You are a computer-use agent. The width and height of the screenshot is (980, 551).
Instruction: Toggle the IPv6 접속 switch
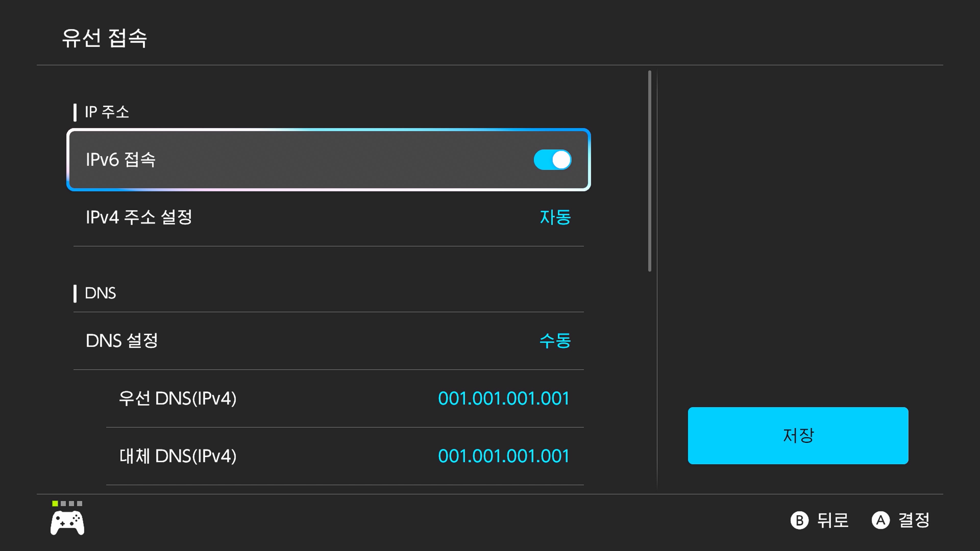click(x=552, y=160)
